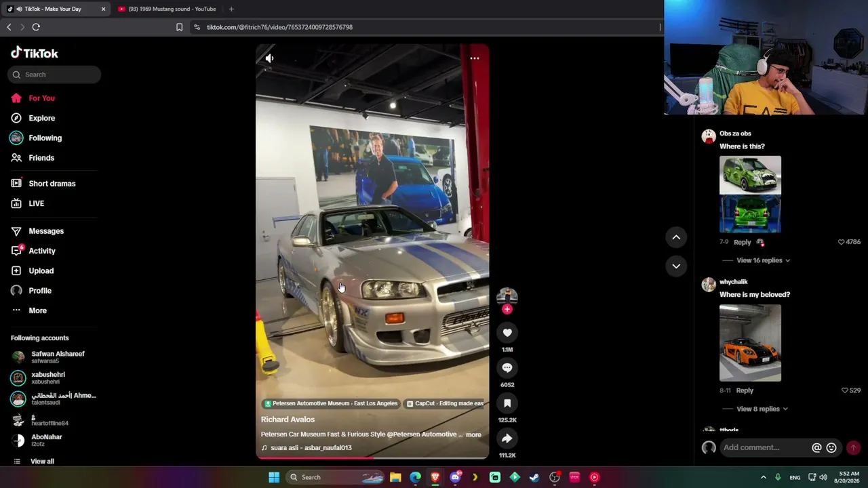868x488 pixels.
Task: Click the Add comment field
Action: pos(765,448)
